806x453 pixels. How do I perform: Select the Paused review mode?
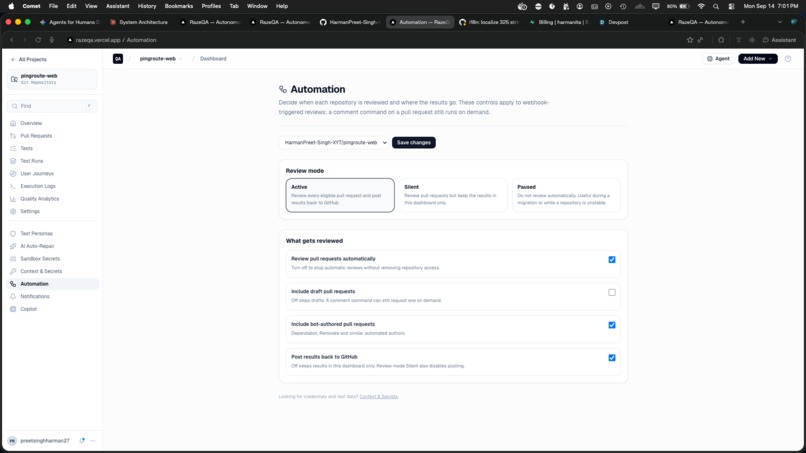tap(566, 195)
